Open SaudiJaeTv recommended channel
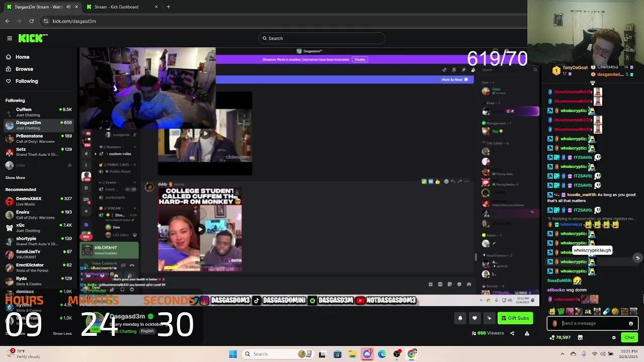The image size is (644, 362). [39, 254]
